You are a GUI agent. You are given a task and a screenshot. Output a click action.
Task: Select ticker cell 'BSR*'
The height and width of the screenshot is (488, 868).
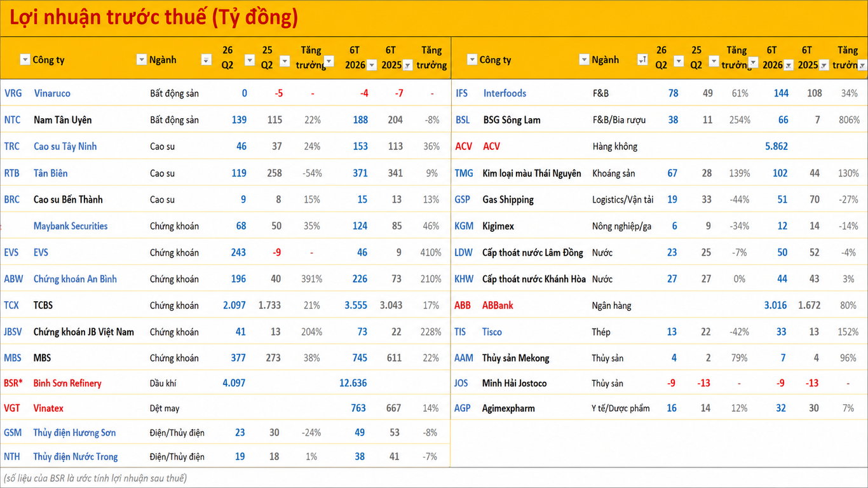pyautogui.click(x=13, y=383)
